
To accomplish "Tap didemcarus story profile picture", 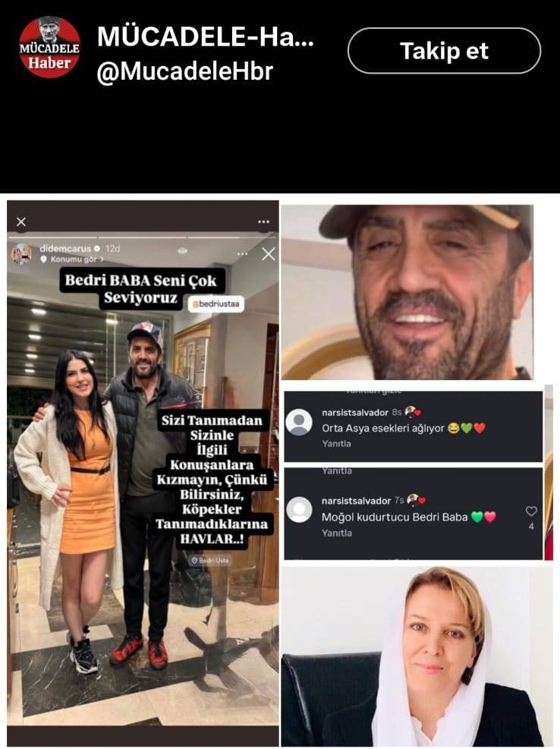I will (x=21, y=253).
